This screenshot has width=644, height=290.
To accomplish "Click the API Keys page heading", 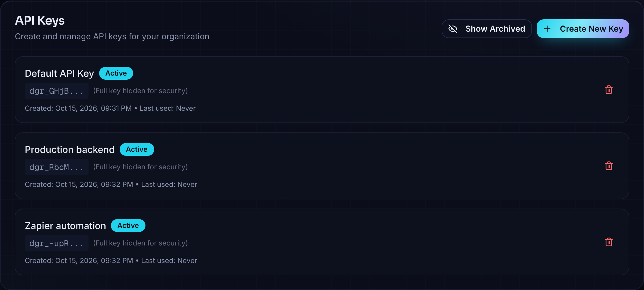I will 40,21.
